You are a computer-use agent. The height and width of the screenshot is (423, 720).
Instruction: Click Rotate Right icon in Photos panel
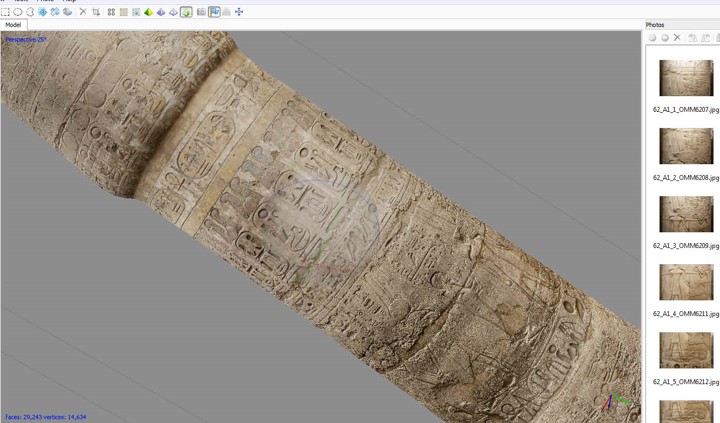click(706, 38)
